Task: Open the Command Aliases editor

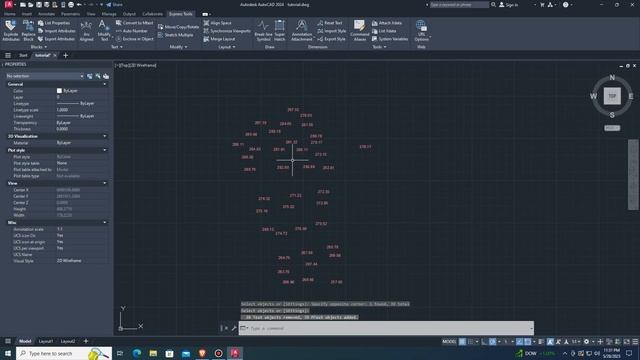Action: coord(360,30)
